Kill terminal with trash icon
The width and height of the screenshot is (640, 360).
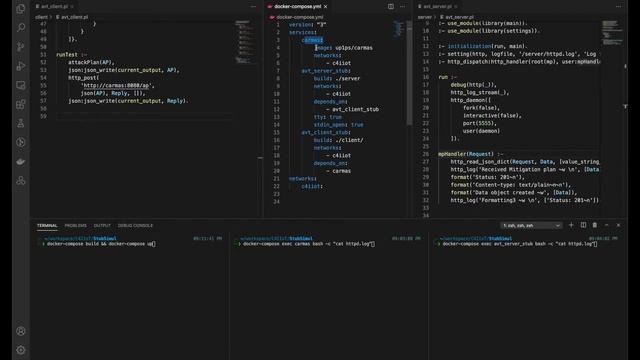[595, 225]
